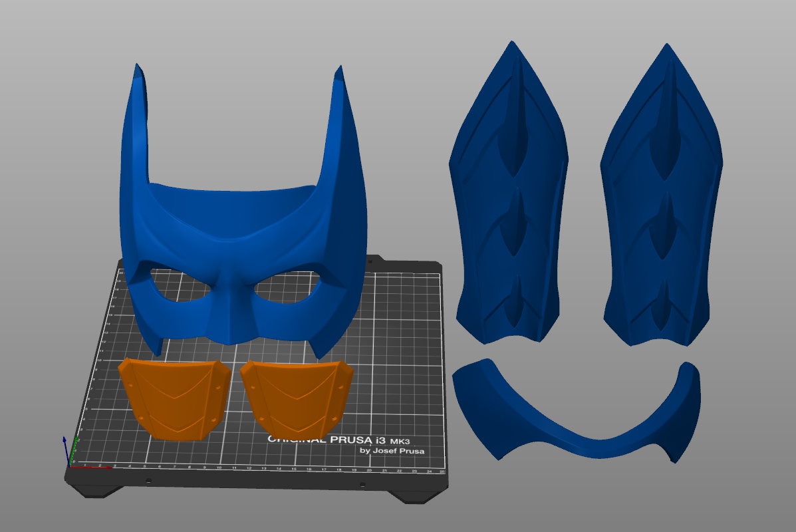796x532 pixels.
Task: Select the right orange cheek plate
Action: tap(296, 398)
